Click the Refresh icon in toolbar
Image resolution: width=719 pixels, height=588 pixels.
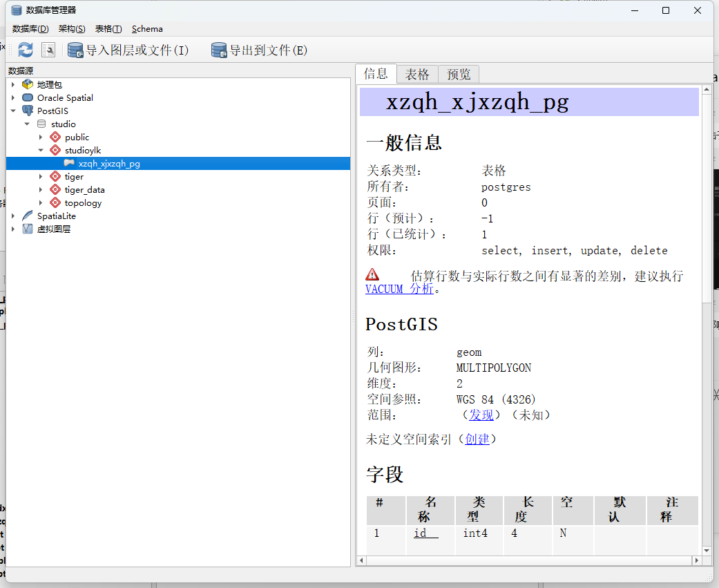[26, 50]
